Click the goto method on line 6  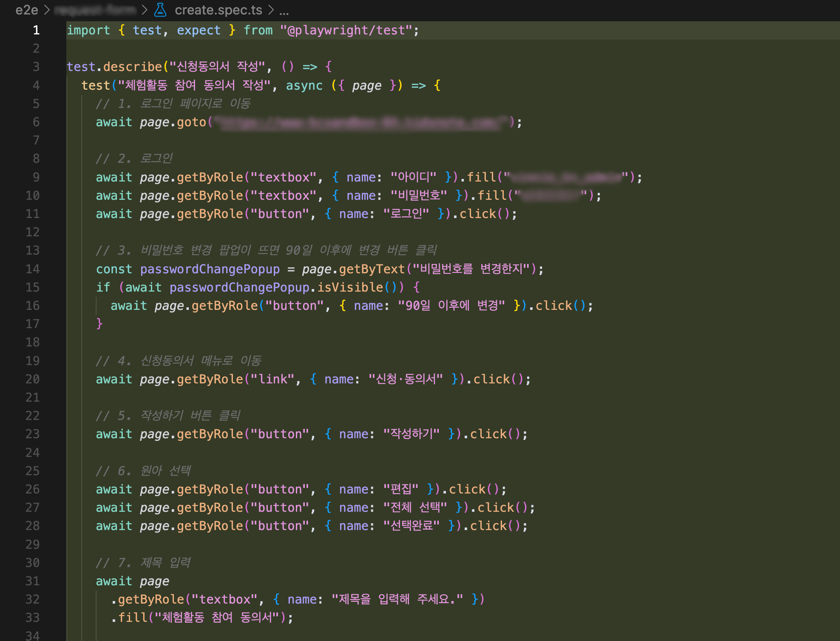[191, 122]
